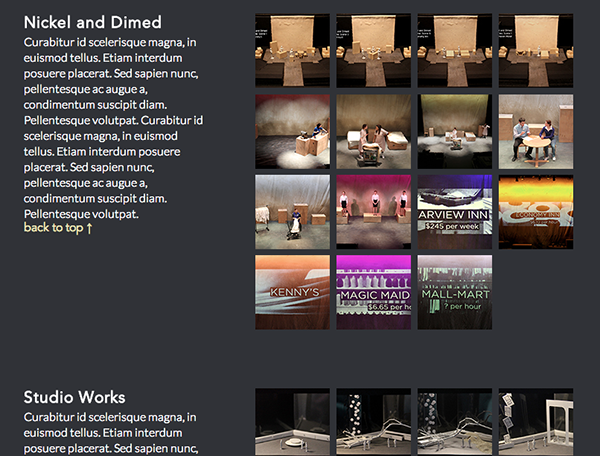View the thumbnail with cleaning cart and boxes
Viewport: 600px width, 456px height.
[292, 212]
